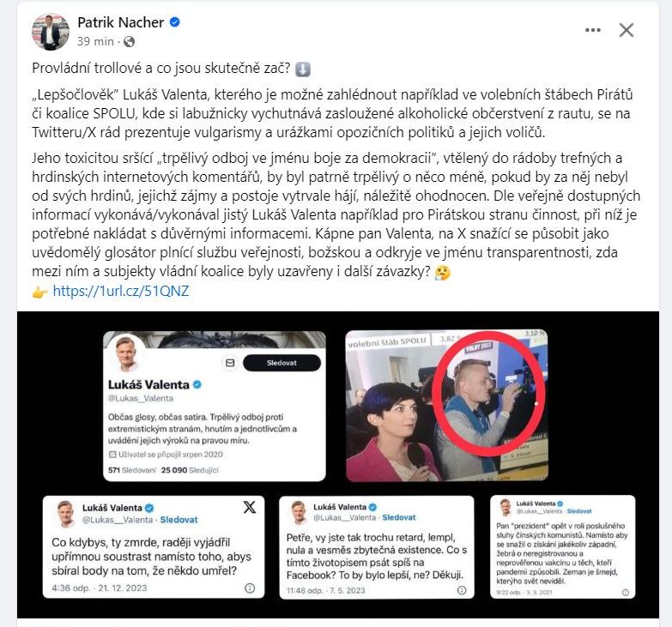The height and width of the screenshot is (627, 672).
Task: Click the info icon in the 'Petře' tweet
Action: point(462,590)
